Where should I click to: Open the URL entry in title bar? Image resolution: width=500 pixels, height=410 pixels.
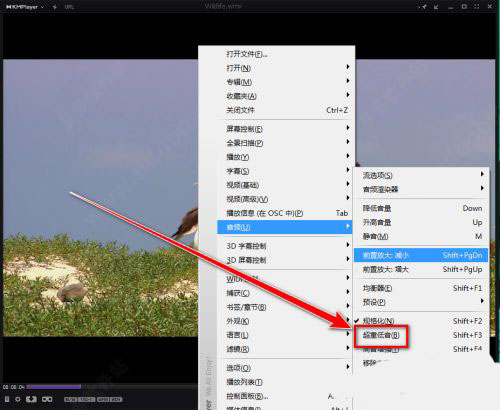[x=69, y=7]
